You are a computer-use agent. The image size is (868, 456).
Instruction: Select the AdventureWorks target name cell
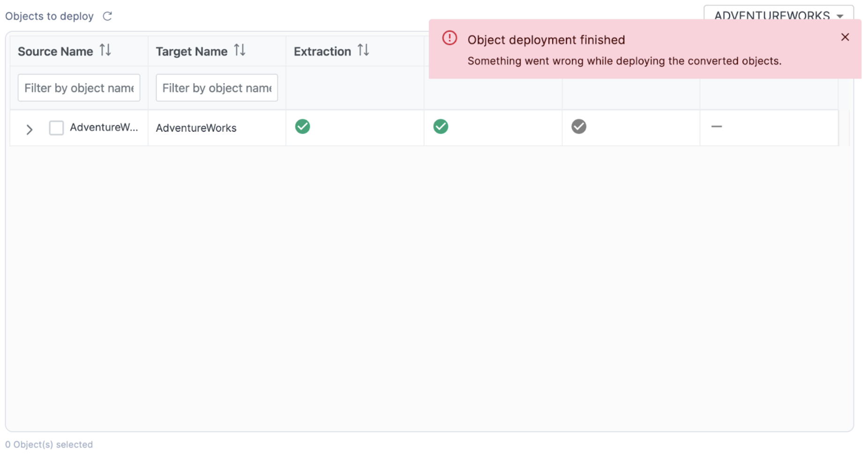click(196, 128)
